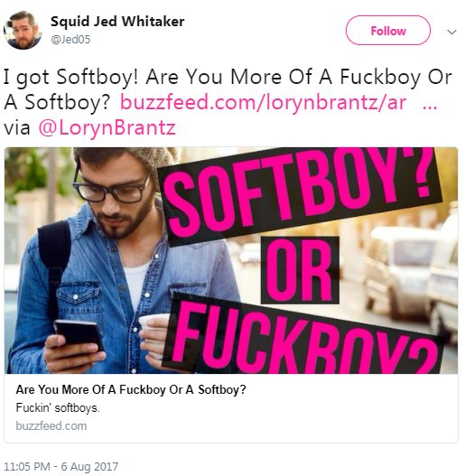
Task: Click the eyeglasses in the preview photo
Action: click(x=112, y=188)
